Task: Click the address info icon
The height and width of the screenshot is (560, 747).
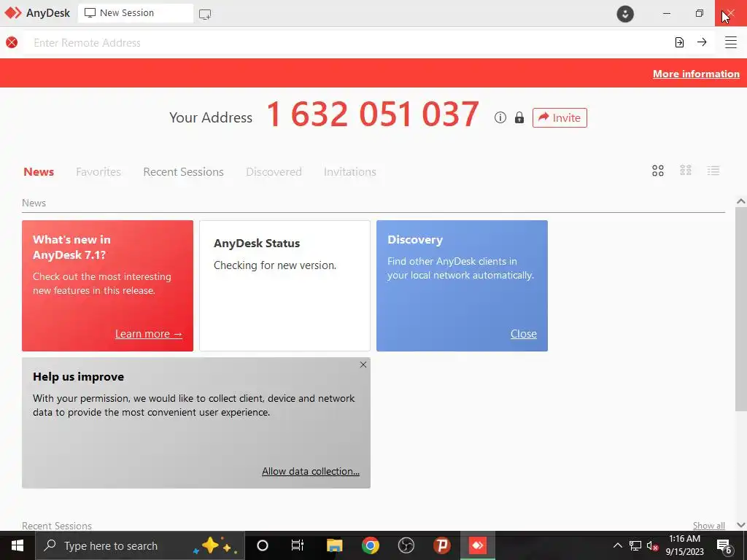Action: click(500, 117)
